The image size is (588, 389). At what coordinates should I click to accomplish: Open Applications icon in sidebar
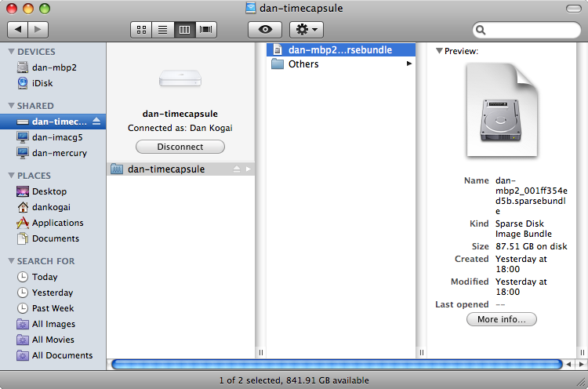[23, 223]
